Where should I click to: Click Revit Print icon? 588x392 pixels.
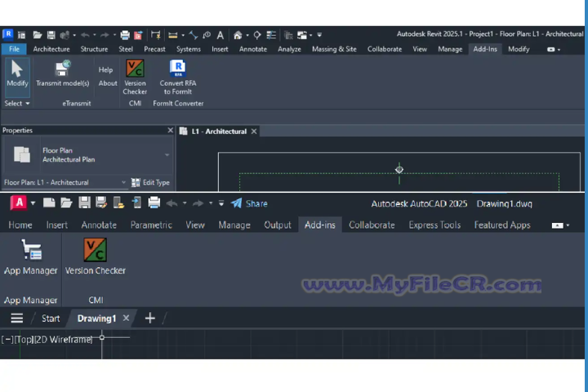tap(125, 35)
